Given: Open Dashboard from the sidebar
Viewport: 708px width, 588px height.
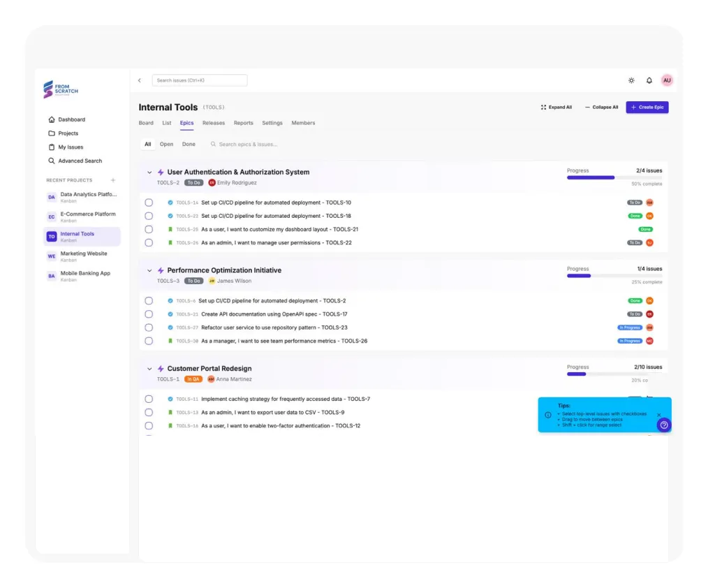Looking at the screenshot, I should click(71, 119).
